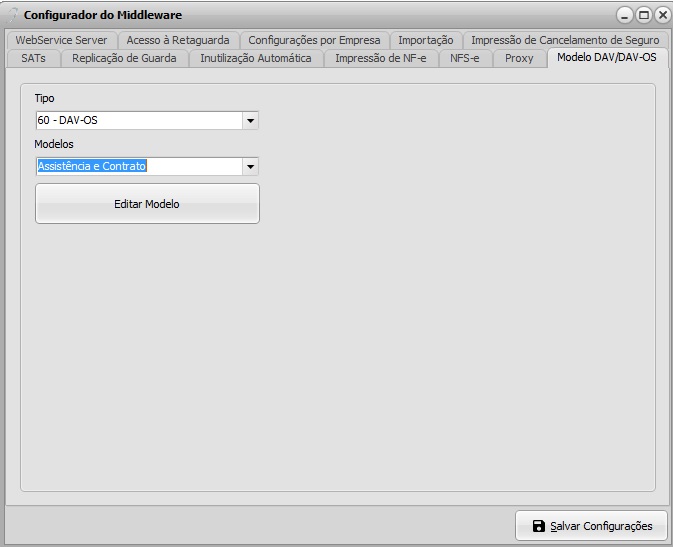Screen dimensions: 673x547
Task: Open the WebService Server tab
Action: pos(61,40)
